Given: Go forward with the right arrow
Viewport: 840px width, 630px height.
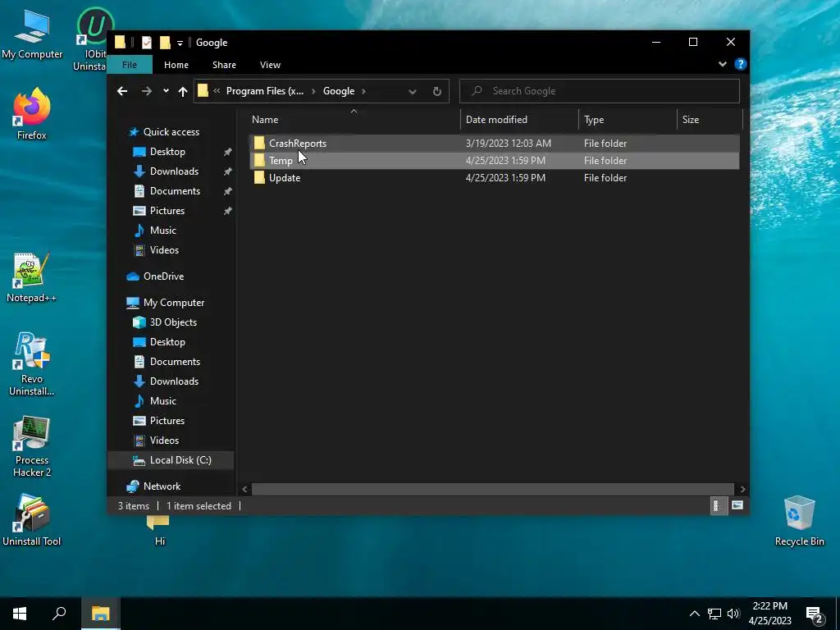Looking at the screenshot, I should (146, 91).
